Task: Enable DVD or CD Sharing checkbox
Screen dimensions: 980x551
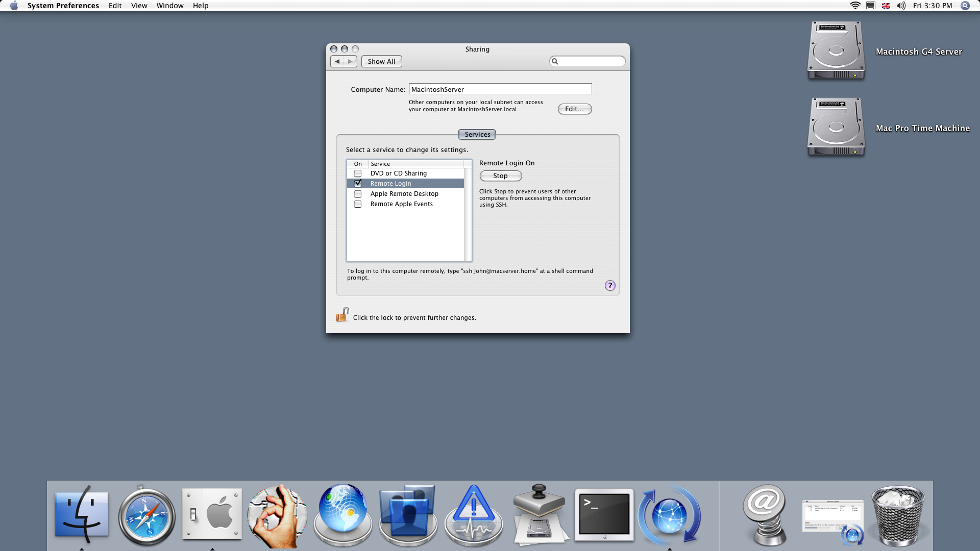Action: click(358, 173)
